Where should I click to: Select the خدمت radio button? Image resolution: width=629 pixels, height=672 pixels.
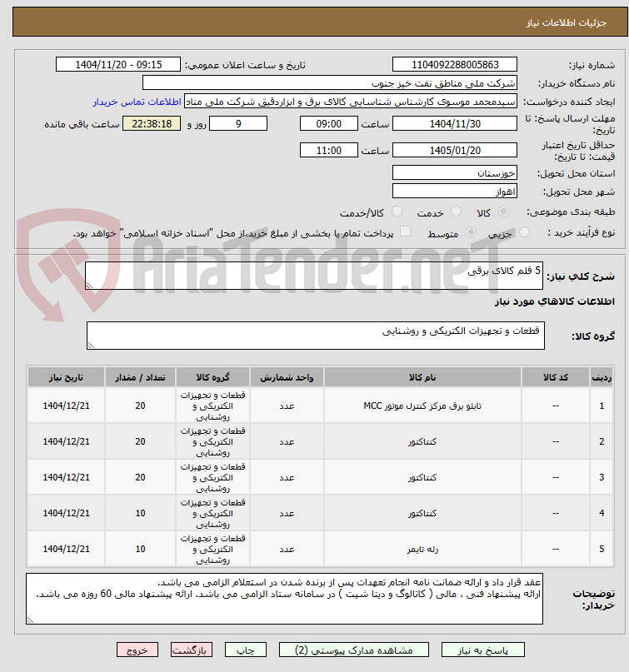coord(456,212)
